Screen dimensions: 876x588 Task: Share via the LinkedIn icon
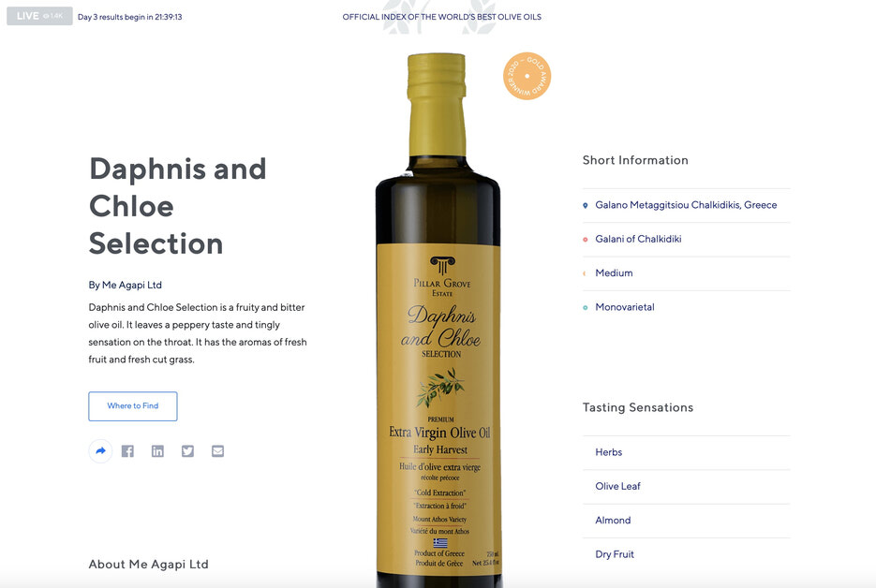point(157,451)
